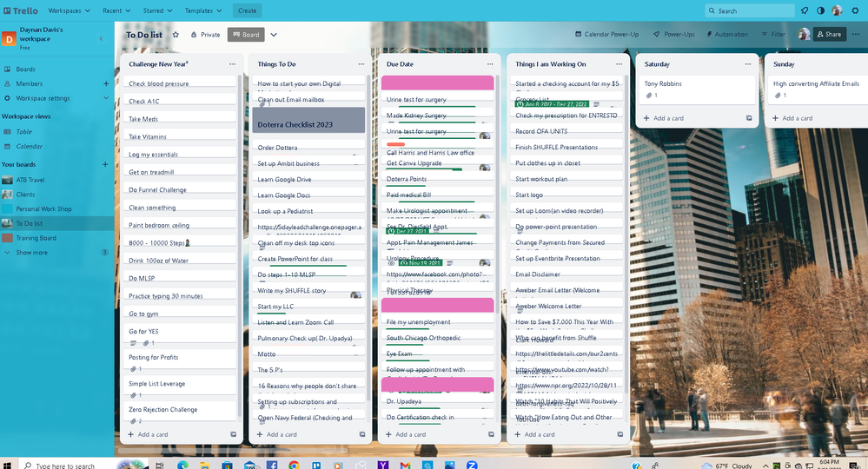The image size is (868, 469).
Task: Open the Check blood pressure card
Action: [x=179, y=83]
